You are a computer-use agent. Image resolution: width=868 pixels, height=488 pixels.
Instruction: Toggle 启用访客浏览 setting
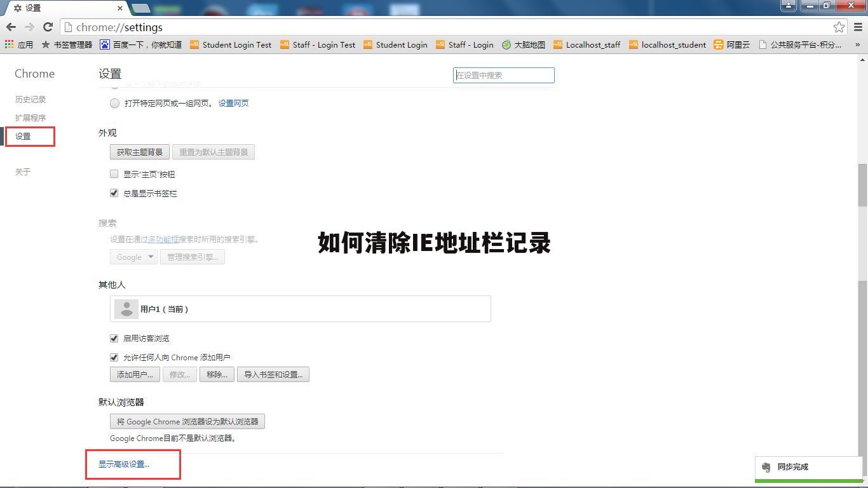pos(114,338)
